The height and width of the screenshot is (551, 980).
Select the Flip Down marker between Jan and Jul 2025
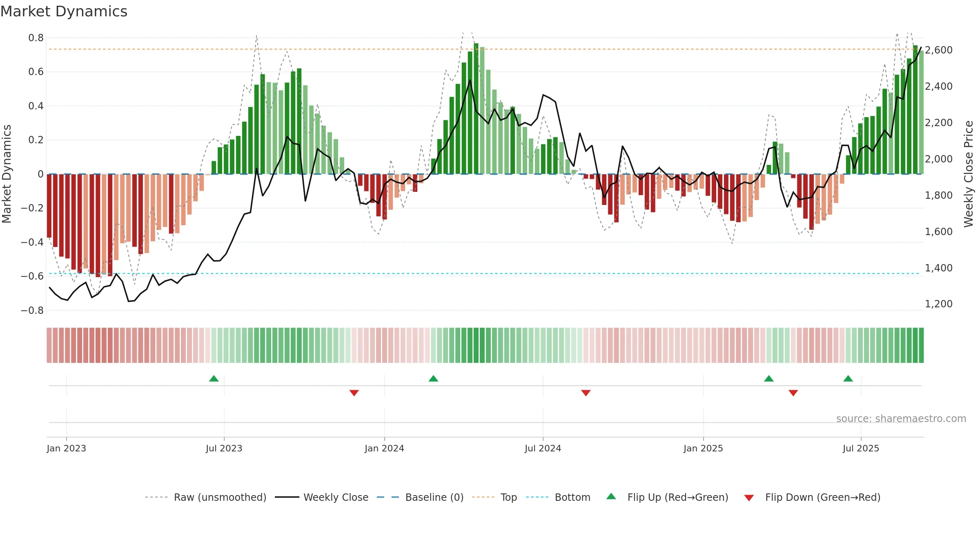(793, 393)
